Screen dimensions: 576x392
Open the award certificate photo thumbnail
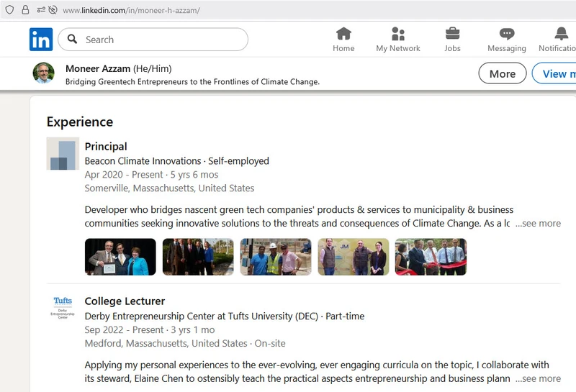(120, 257)
